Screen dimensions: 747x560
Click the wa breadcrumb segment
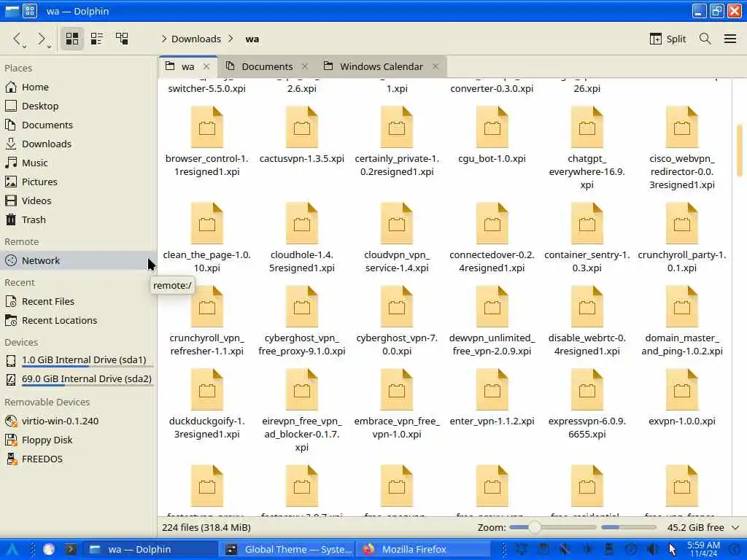(252, 39)
